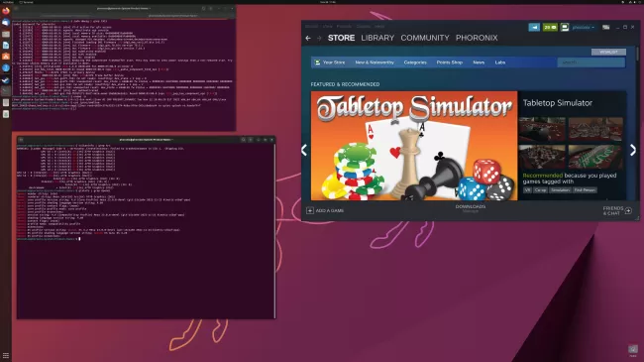Open the PHORONIX profile tab
This screenshot has width=644, height=362.
[477, 38]
